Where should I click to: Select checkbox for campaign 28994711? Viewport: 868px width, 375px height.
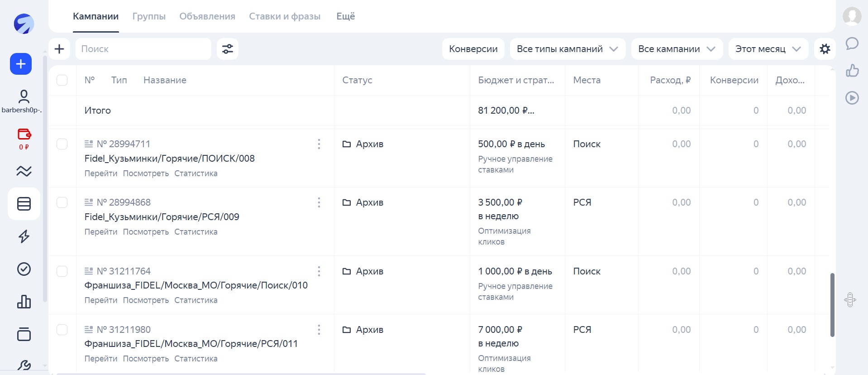(x=62, y=144)
